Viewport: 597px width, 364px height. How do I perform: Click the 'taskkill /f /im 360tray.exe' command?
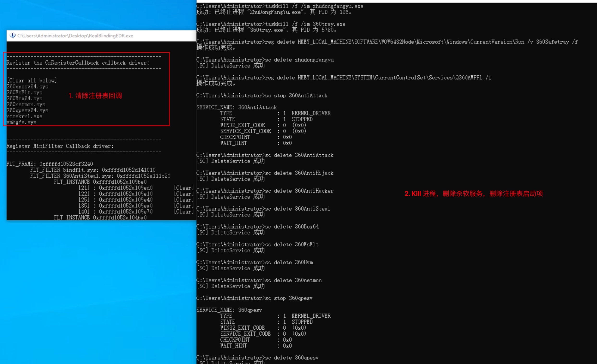(305, 24)
